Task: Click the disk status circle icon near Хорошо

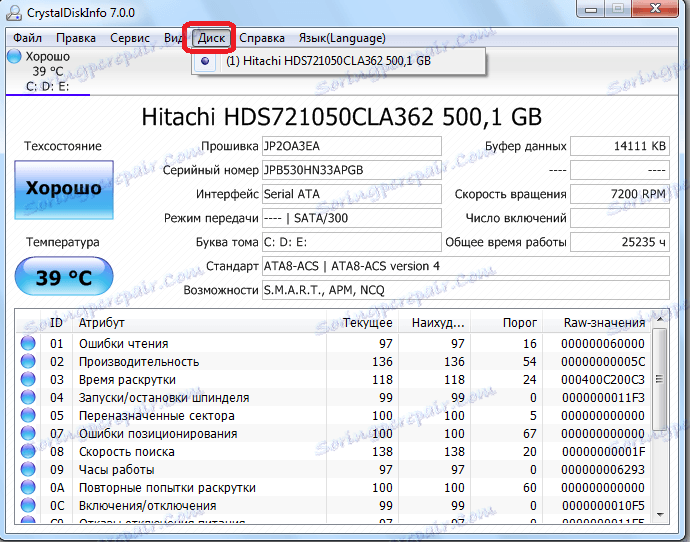Action: (14, 56)
